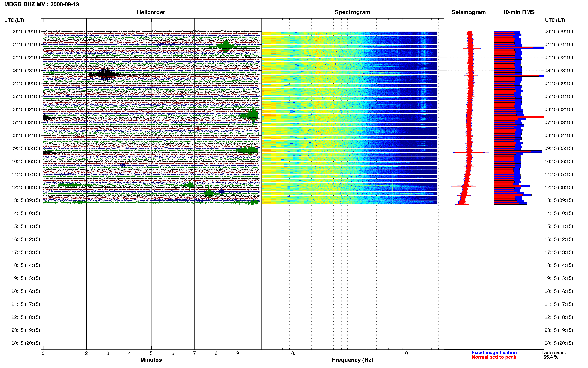The height and width of the screenshot is (368, 588).
Task: Click the '55.4 %' data availability value
Action: (551, 357)
